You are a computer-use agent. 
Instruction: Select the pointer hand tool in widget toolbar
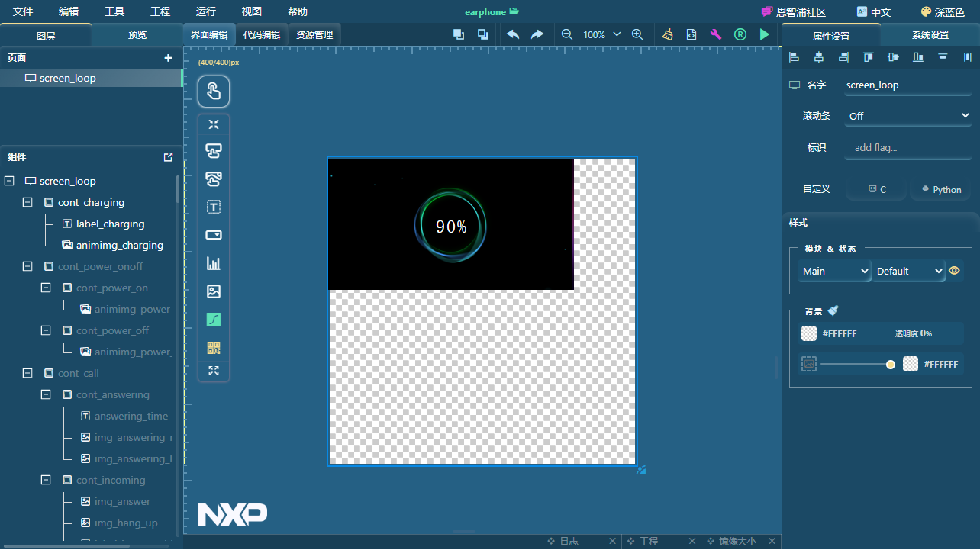[x=214, y=92]
